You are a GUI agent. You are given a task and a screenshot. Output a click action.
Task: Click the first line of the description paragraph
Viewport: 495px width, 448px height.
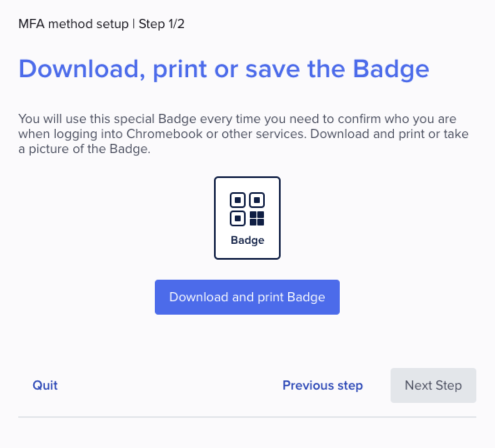(237, 120)
